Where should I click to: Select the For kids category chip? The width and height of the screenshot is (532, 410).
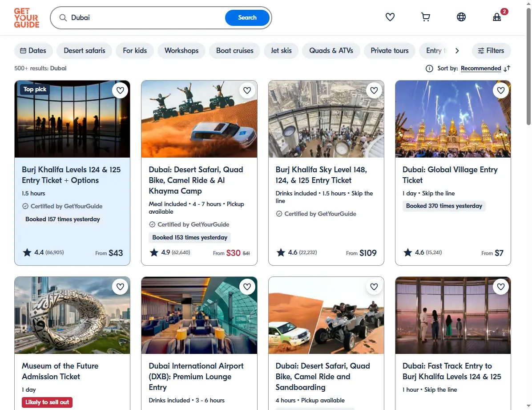click(135, 51)
